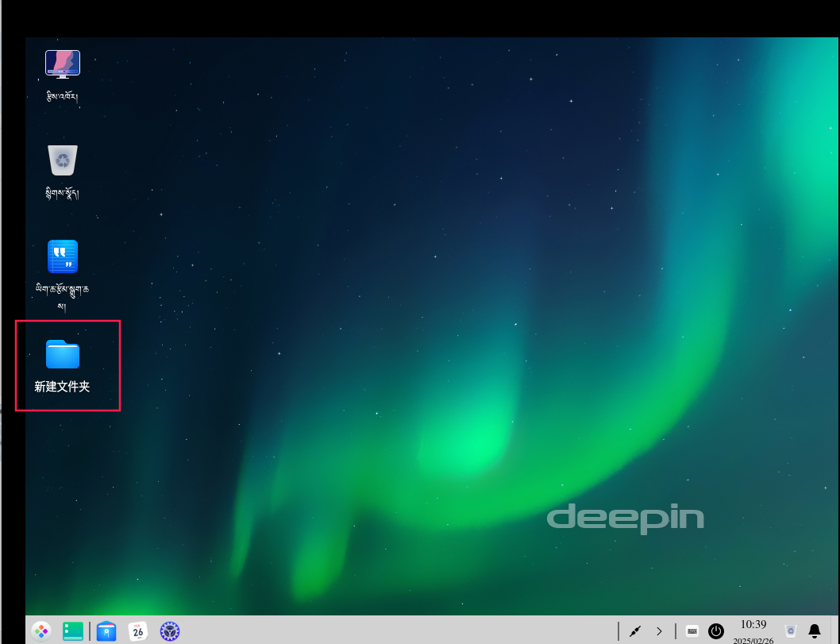Click the 新建文件夹 folder name label
Image resolution: width=840 pixels, height=644 pixels.
[62, 387]
